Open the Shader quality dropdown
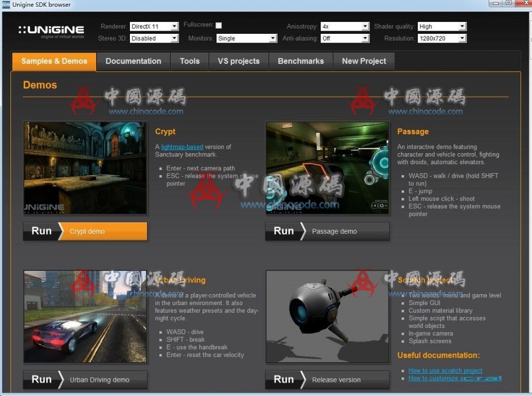Viewport: 532px width, 396px height. [442, 27]
